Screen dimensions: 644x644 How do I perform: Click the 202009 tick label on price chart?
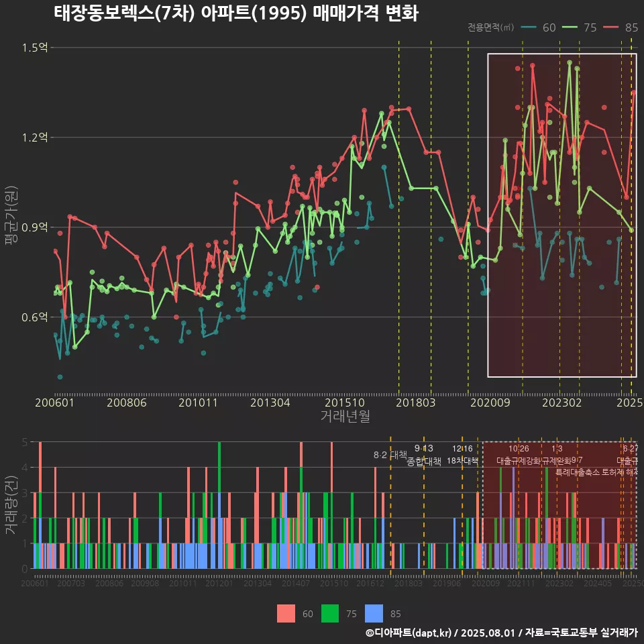pyautogui.click(x=490, y=402)
